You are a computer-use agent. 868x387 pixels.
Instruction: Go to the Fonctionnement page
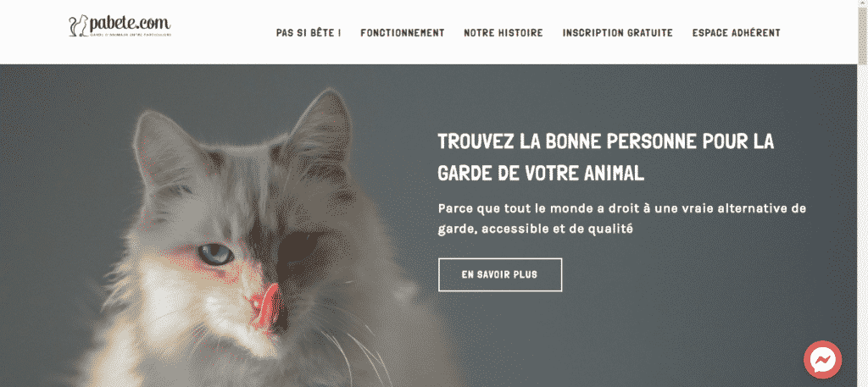coord(403,33)
